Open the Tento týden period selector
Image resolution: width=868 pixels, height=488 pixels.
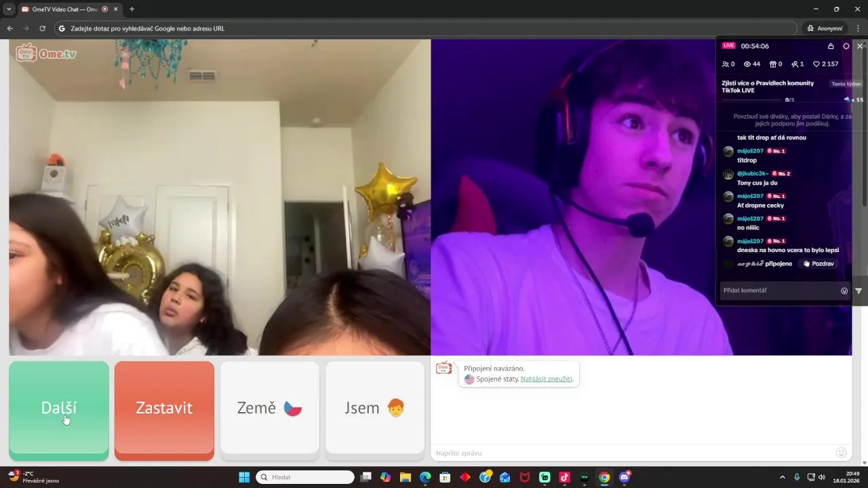(x=846, y=84)
